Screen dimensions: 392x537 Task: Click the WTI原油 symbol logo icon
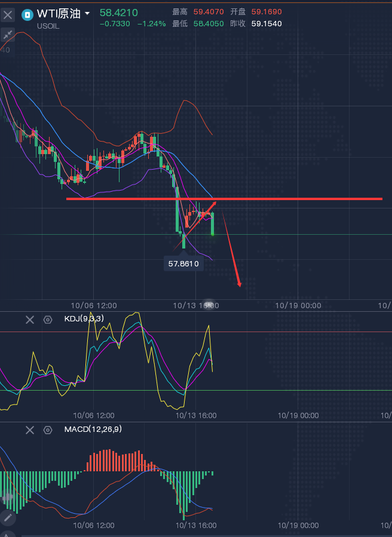[27, 14]
